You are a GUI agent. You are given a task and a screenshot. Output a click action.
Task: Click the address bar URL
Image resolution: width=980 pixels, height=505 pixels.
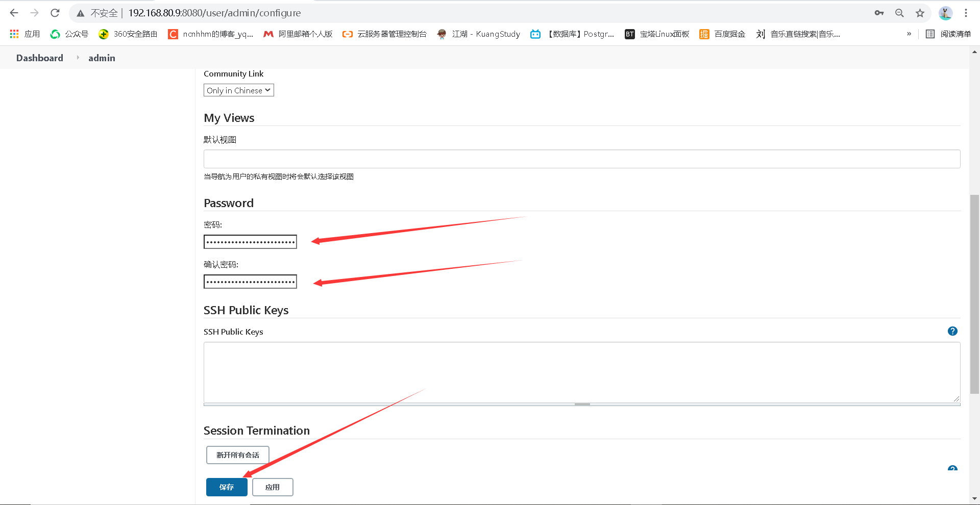(214, 13)
